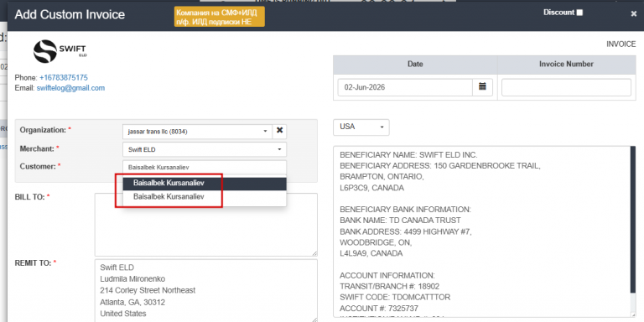Select the second Baisalbek Kursanaliev option
Viewport: 644px width, 322px height.
[204, 197]
